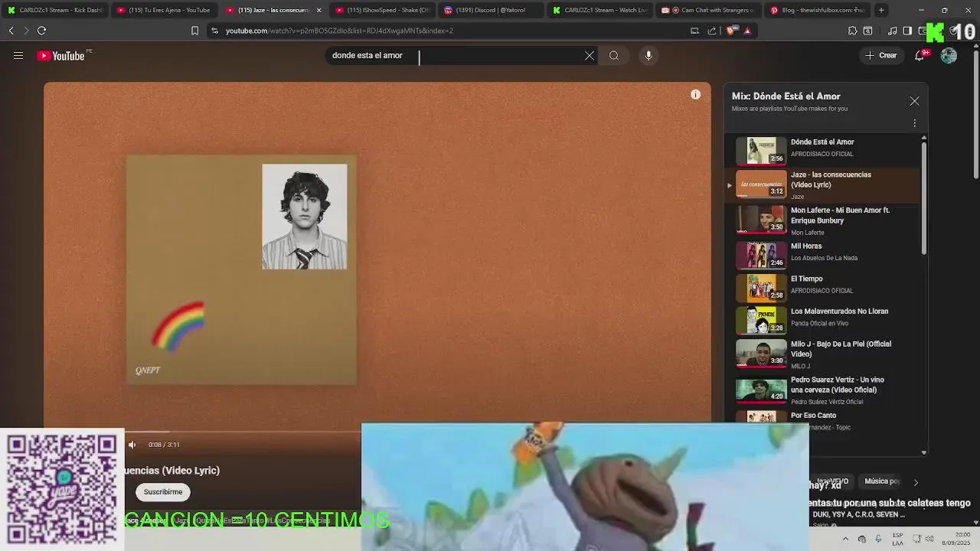The image size is (980, 551).
Task: Share this page via the share icon
Action: [x=712, y=31]
